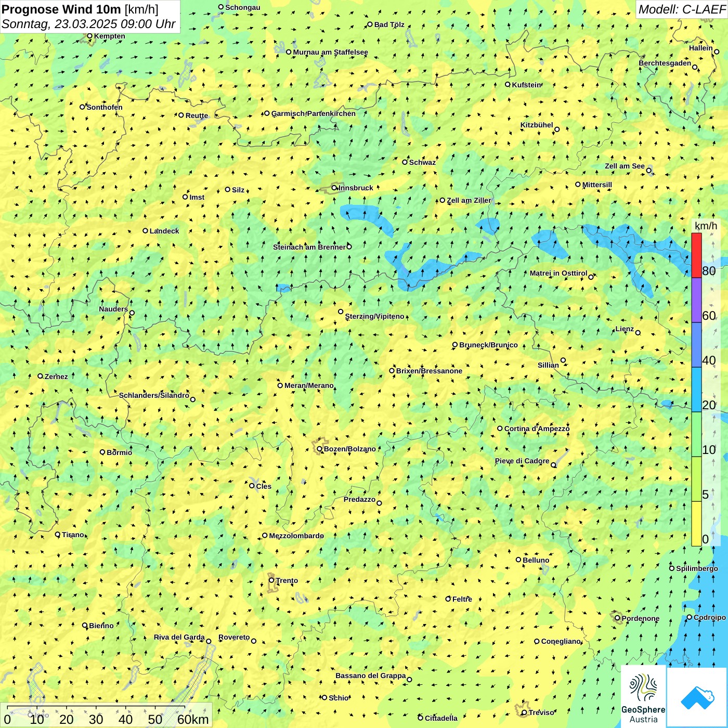Click the Hallein location marker
This screenshot has height=728, width=728.
pyautogui.click(x=717, y=51)
